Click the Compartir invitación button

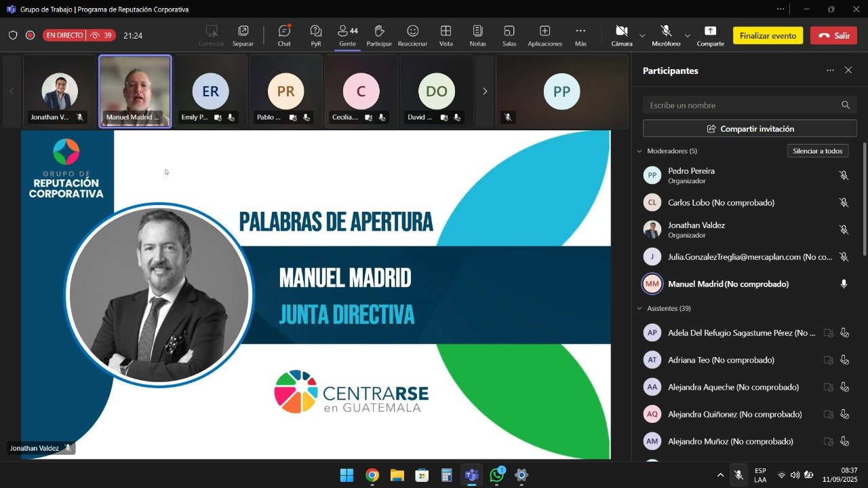click(x=749, y=128)
